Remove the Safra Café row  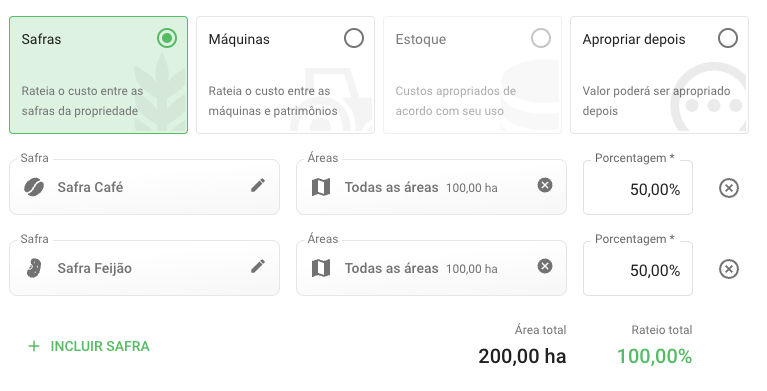click(x=729, y=188)
